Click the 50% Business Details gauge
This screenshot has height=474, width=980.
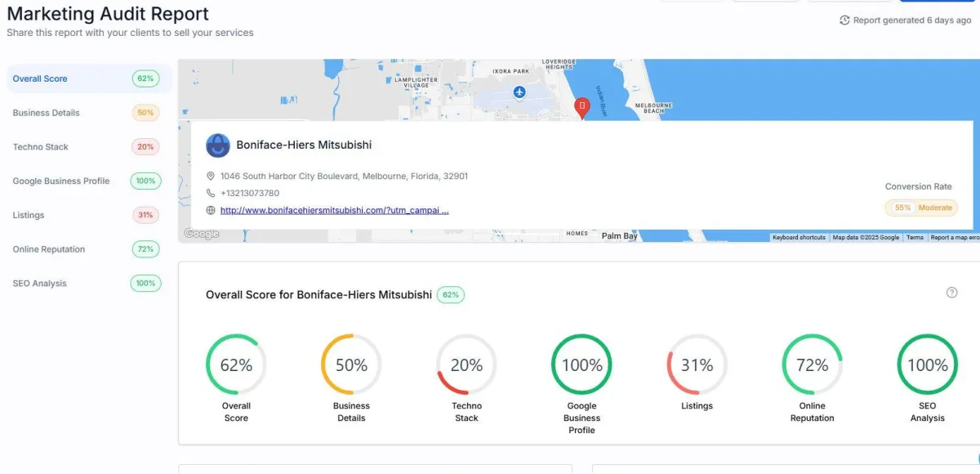point(351,364)
